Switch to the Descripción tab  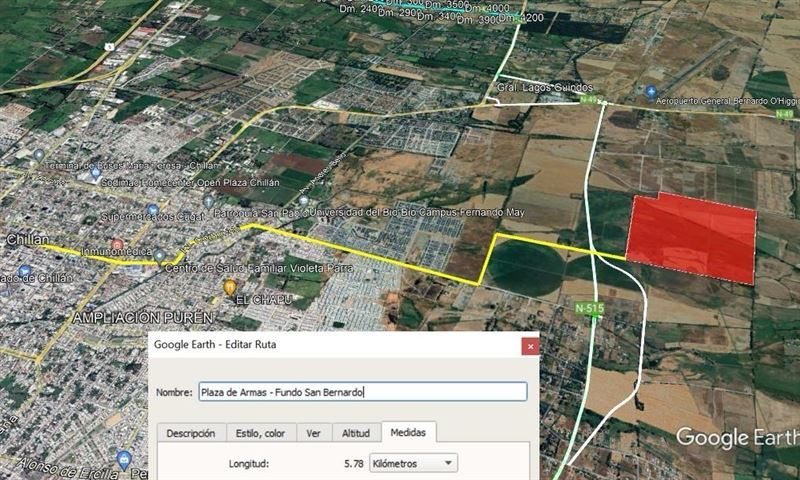(191, 433)
